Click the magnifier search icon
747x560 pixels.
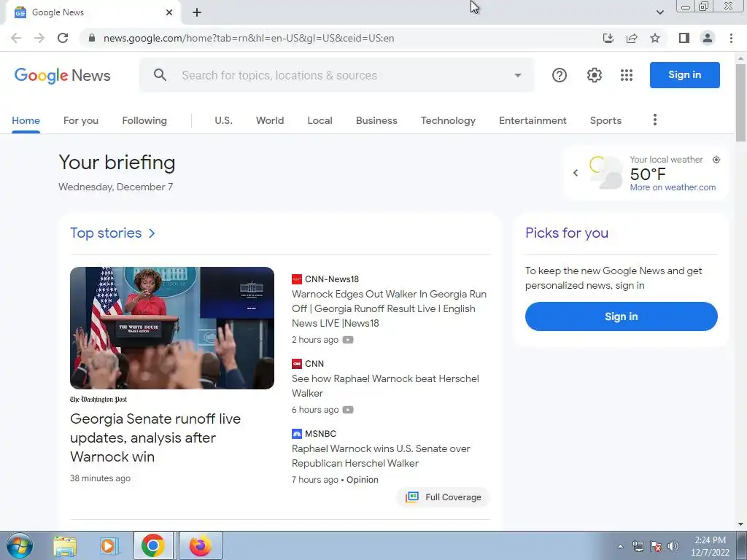160,75
